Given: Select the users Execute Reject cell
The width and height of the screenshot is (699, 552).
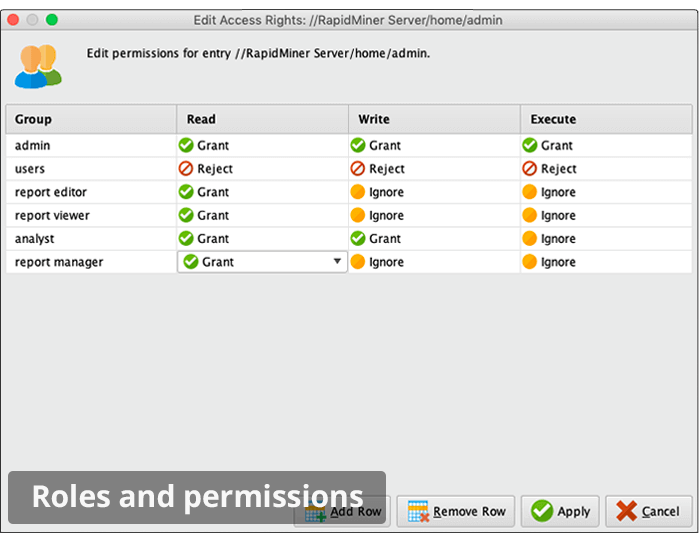Looking at the screenshot, I should (x=606, y=169).
